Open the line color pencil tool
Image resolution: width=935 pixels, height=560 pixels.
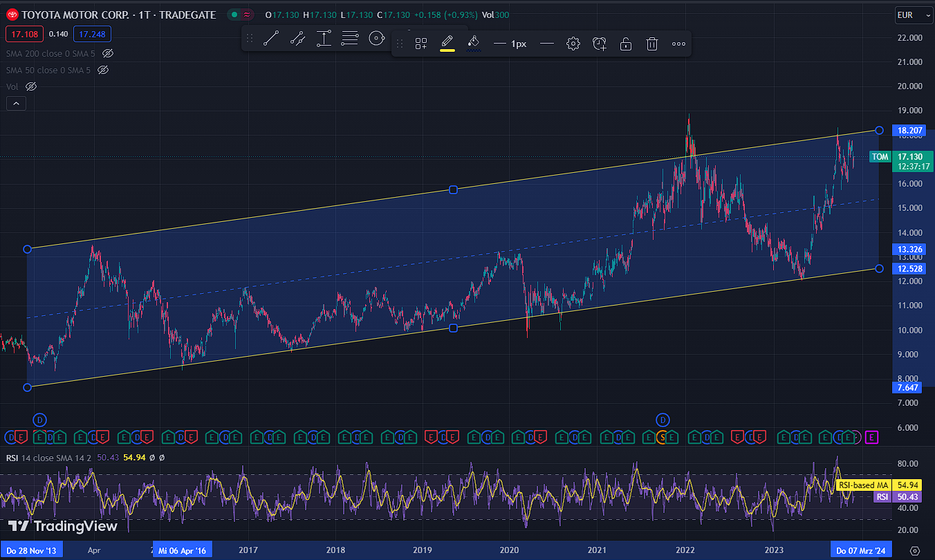click(x=447, y=43)
